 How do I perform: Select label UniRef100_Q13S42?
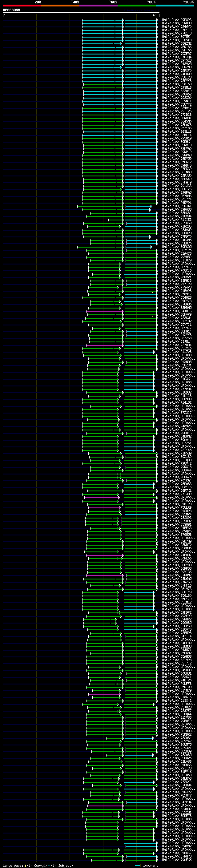pos(177,700)
